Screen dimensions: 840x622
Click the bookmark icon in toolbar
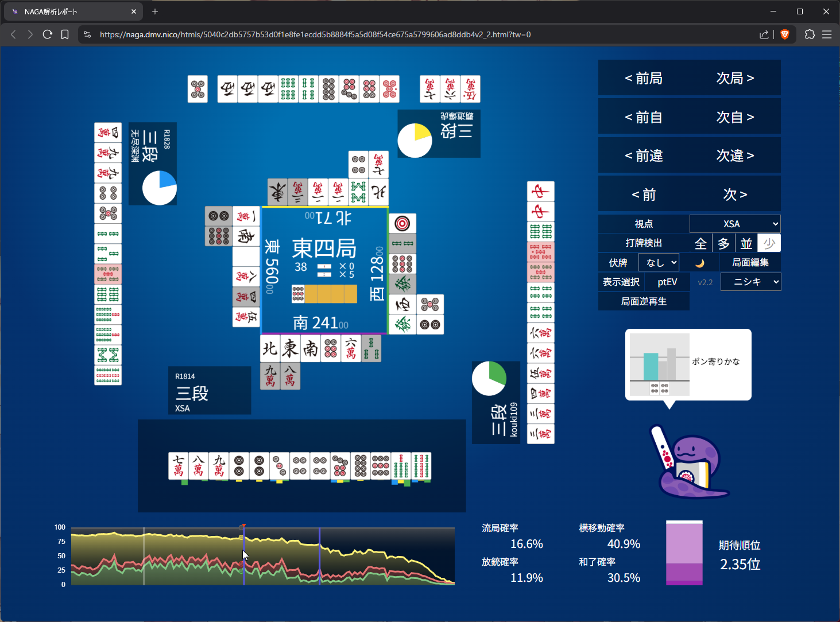tap(65, 34)
